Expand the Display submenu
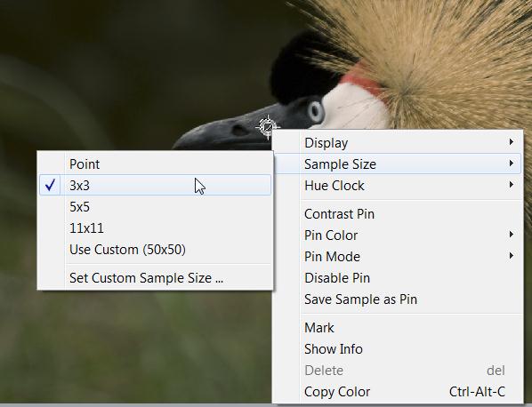The image size is (532, 407). point(398,143)
